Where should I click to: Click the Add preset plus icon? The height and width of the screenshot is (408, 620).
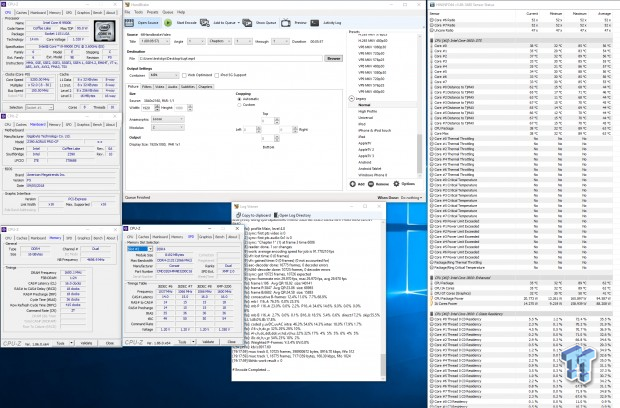click(x=353, y=184)
